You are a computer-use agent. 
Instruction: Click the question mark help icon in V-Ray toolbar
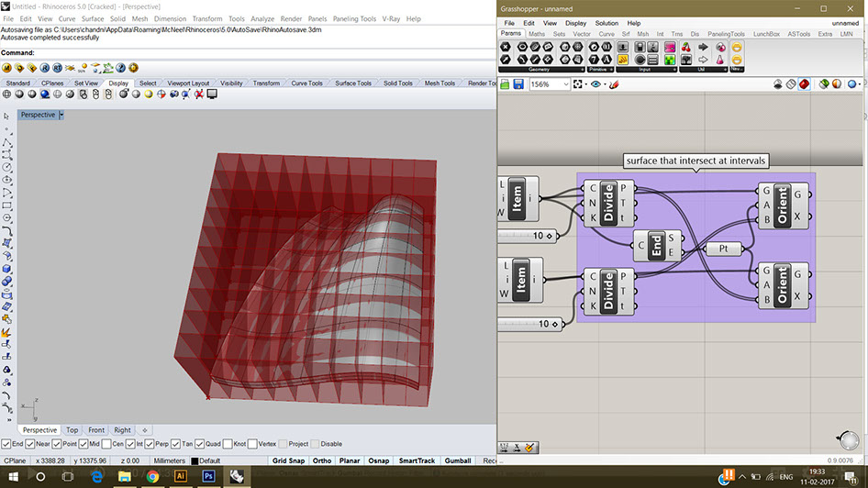121,68
